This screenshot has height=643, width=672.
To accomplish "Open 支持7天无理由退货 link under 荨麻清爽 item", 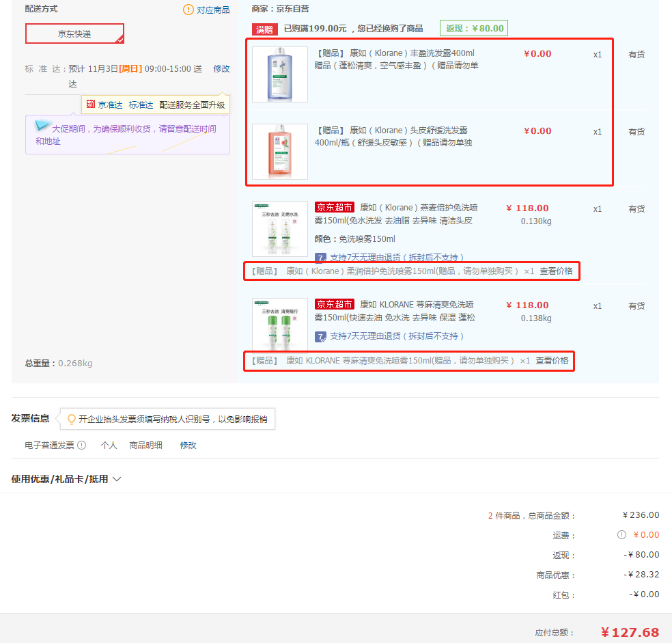I will click(x=397, y=336).
